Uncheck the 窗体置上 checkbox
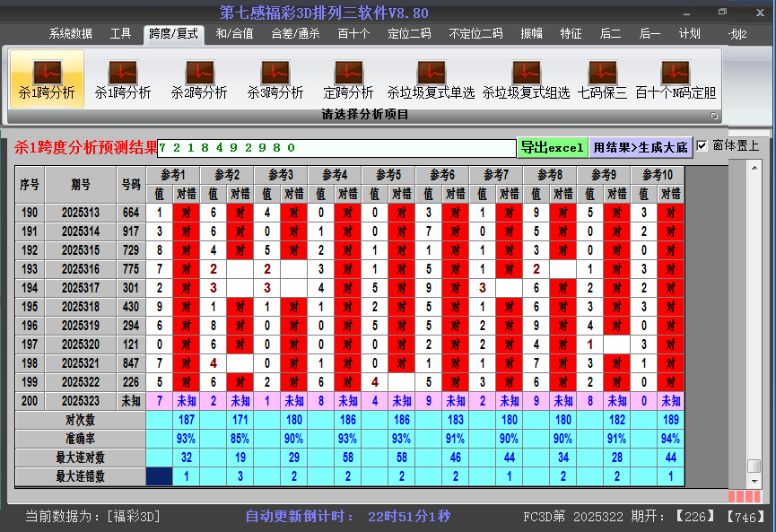This screenshot has height=532, width=776. coord(702,145)
